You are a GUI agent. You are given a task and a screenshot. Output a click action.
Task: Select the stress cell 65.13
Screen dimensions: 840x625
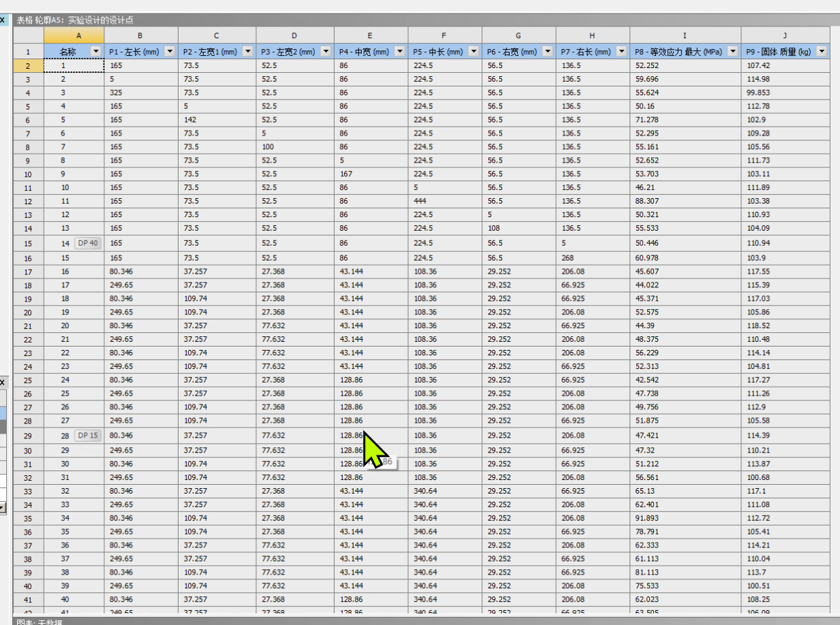pyautogui.click(x=685, y=491)
